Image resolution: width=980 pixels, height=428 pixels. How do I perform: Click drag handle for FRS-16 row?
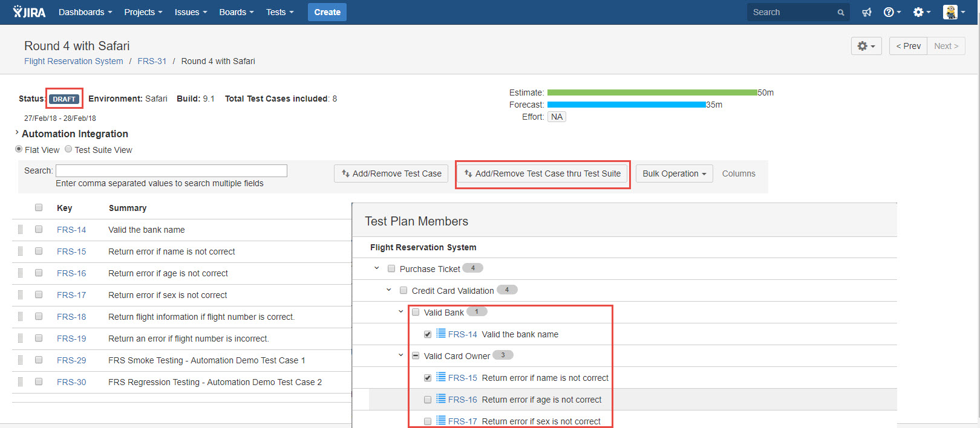20,273
